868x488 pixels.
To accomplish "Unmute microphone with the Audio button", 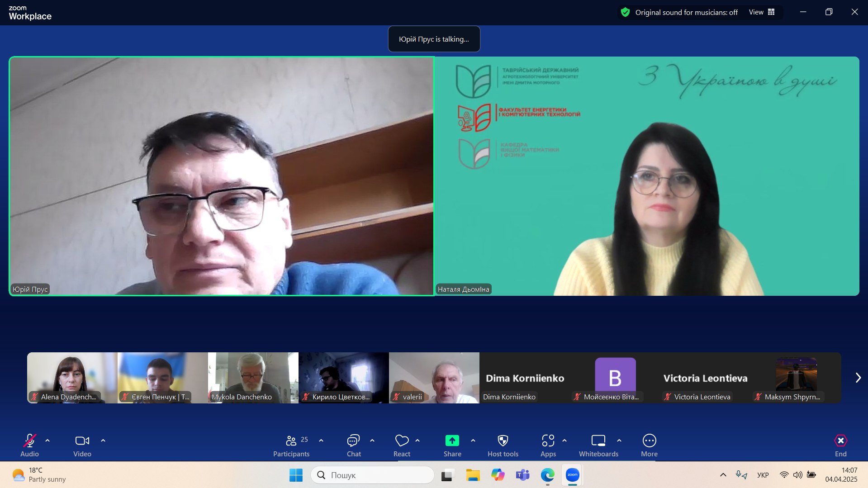I will [x=30, y=445].
